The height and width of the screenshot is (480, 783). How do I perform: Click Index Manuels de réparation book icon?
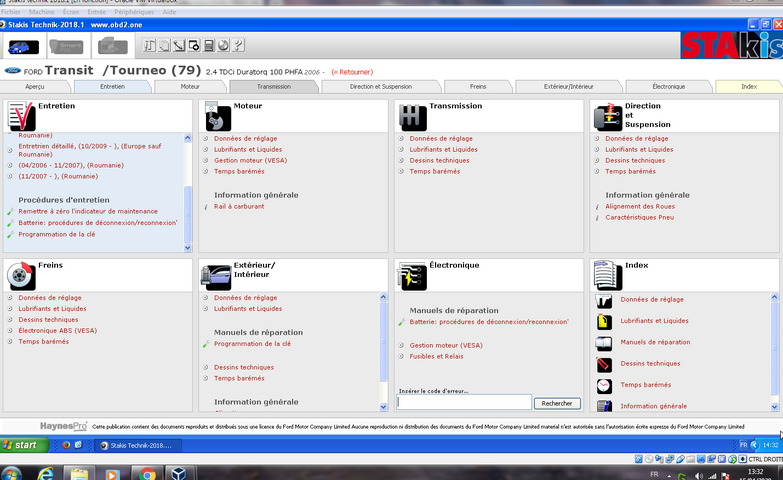pyautogui.click(x=604, y=343)
